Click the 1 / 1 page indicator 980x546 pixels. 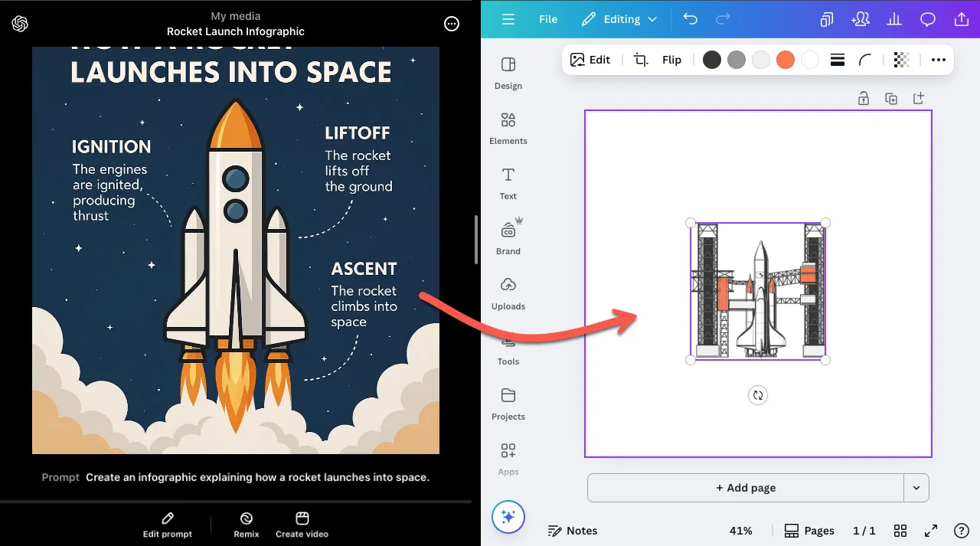864,531
